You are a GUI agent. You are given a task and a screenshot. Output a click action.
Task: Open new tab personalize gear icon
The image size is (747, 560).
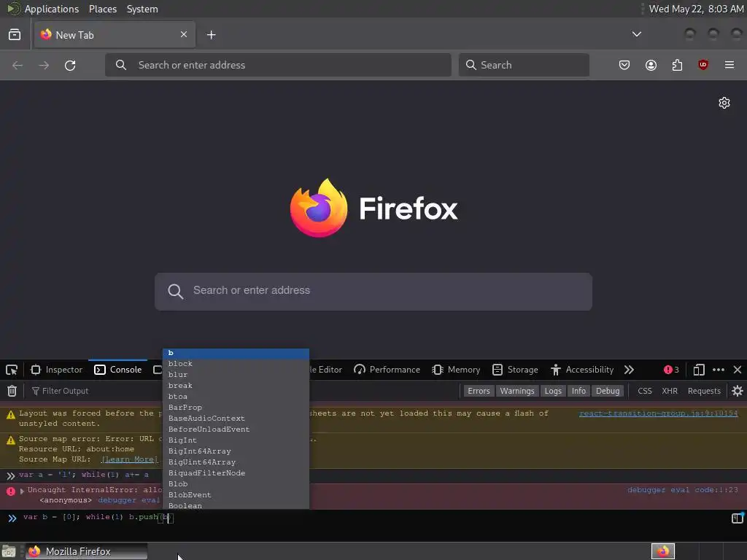[x=724, y=103]
